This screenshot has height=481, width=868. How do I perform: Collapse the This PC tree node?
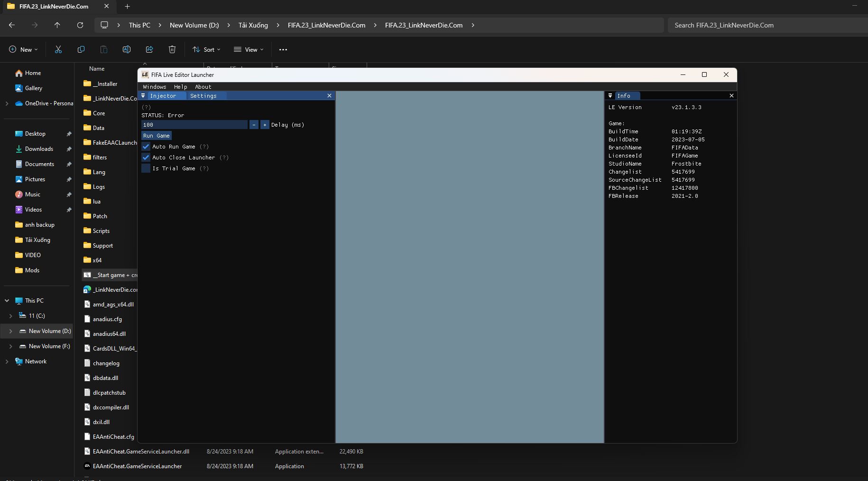click(x=7, y=301)
